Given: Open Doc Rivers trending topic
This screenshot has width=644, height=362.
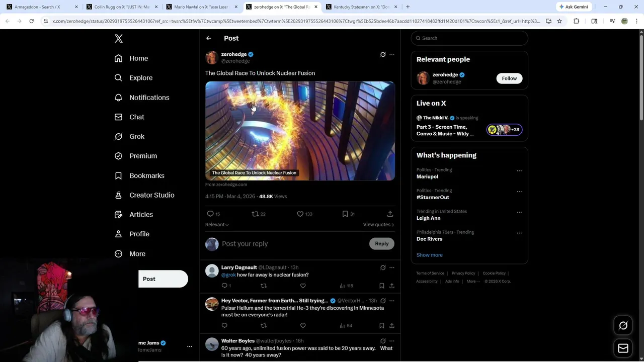Looking at the screenshot, I should tap(430, 239).
